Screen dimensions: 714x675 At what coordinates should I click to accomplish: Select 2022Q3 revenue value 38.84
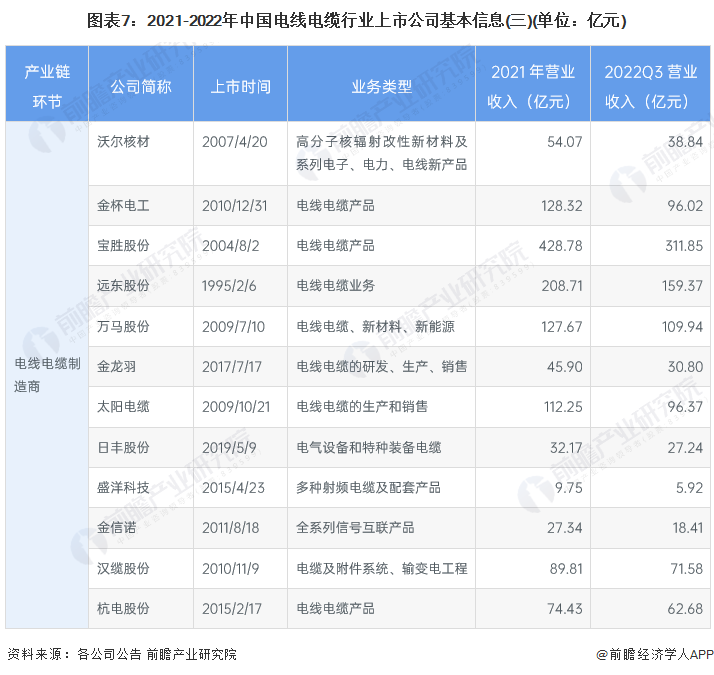685,142
